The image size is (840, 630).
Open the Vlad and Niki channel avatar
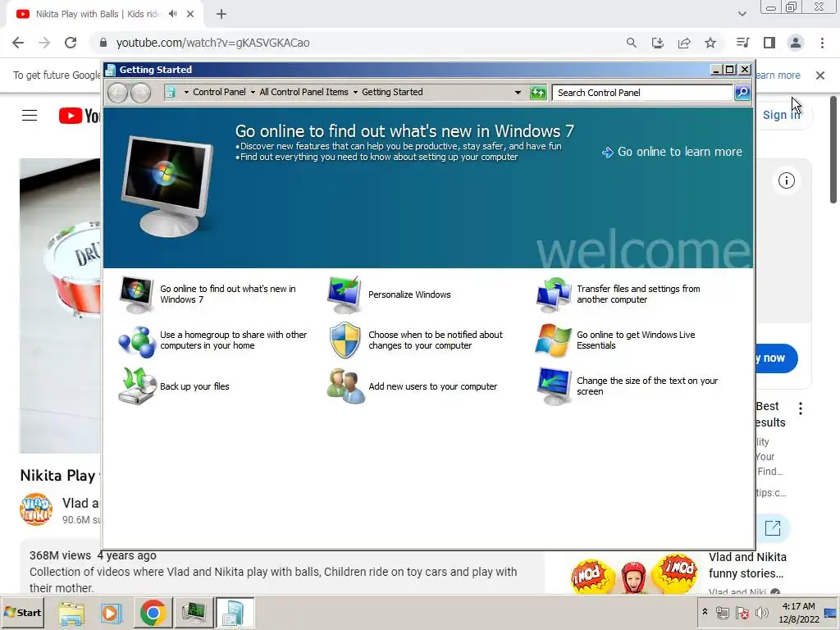coord(36,509)
